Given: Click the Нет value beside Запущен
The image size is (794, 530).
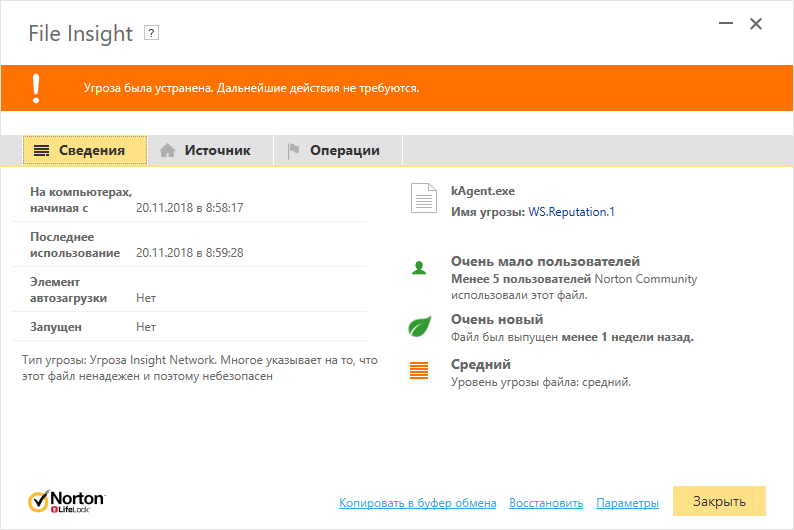Looking at the screenshot, I should point(146,327).
